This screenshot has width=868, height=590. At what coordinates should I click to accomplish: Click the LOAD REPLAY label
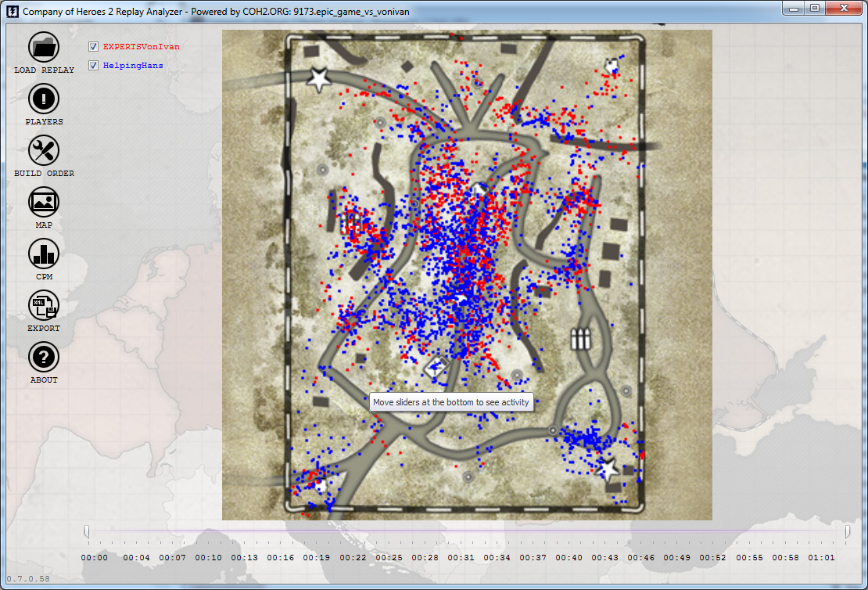45,70
